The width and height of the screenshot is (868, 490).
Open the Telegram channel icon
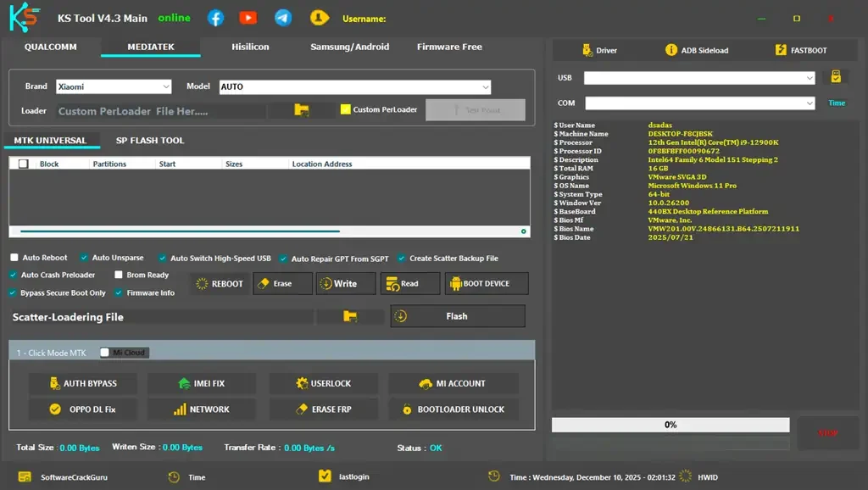283,18
